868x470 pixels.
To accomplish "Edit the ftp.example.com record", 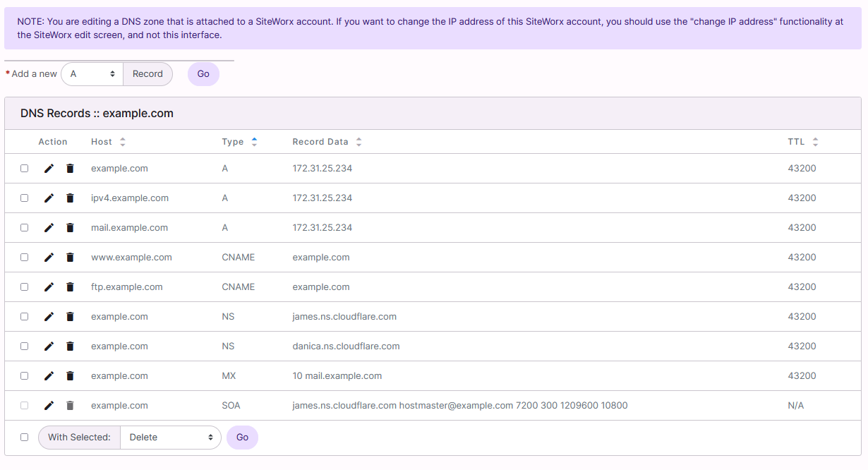I will coord(48,287).
